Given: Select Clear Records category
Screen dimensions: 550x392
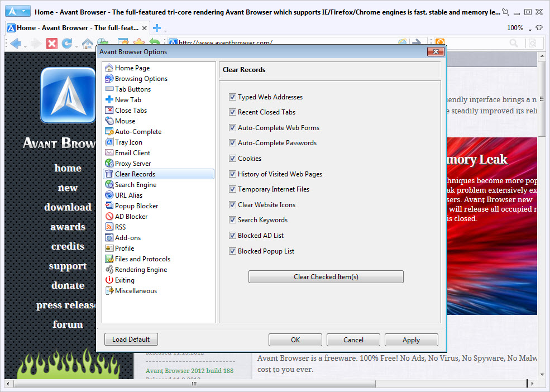Looking at the screenshot, I should pyautogui.click(x=159, y=174).
